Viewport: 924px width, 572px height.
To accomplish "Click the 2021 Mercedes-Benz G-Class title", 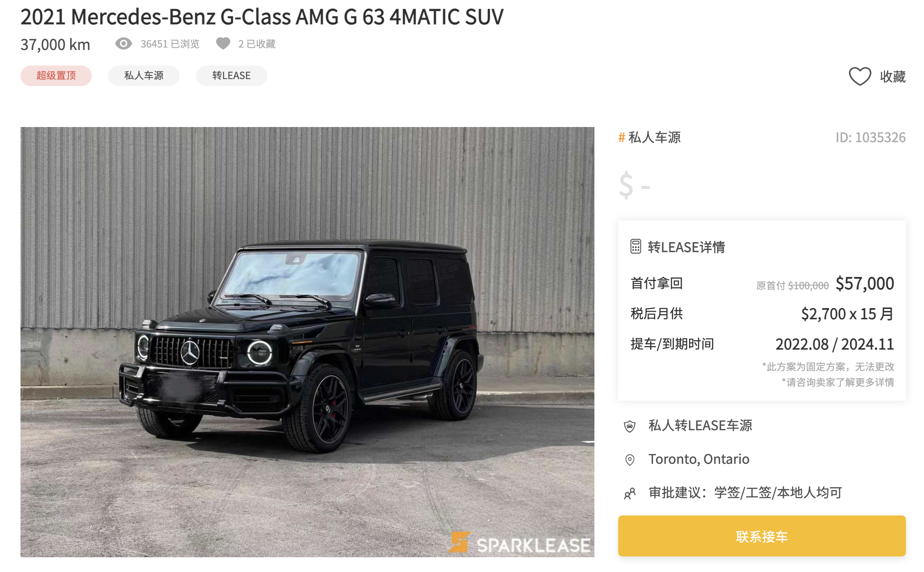I will click(x=262, y=17).
